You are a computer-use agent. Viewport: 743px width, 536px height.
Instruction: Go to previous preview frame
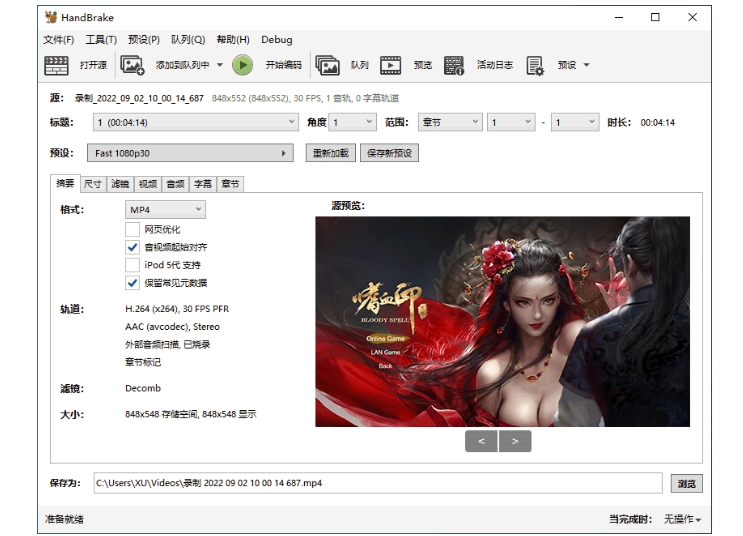481,441
